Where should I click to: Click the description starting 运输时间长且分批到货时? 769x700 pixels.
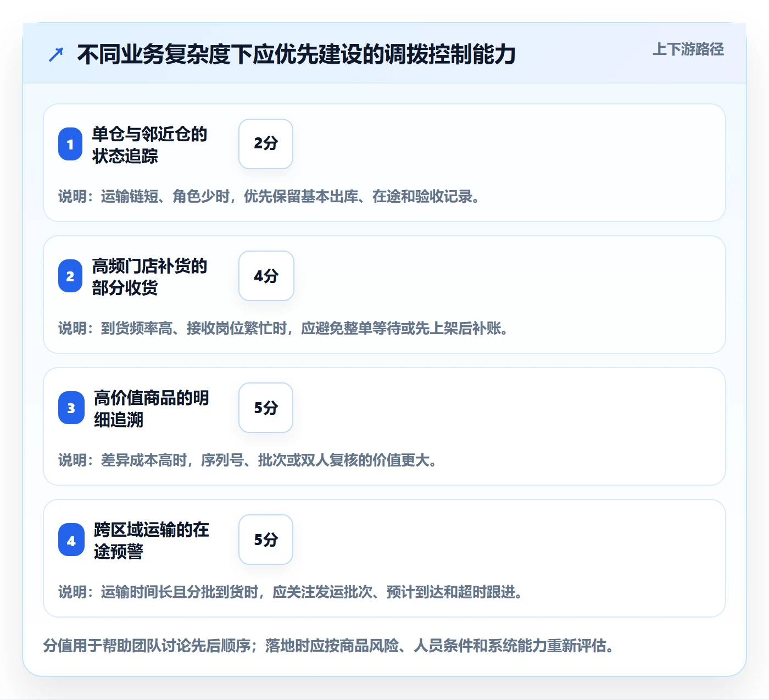(x=291, y=592)
